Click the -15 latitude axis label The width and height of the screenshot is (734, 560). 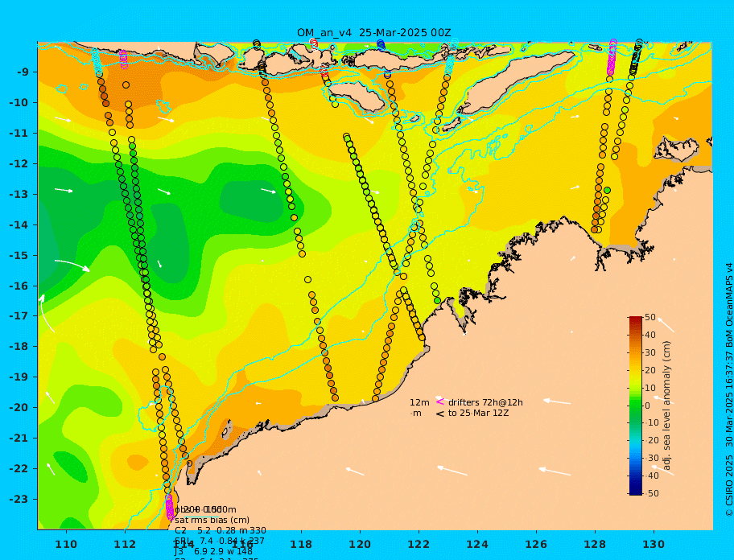coord(19,255)
